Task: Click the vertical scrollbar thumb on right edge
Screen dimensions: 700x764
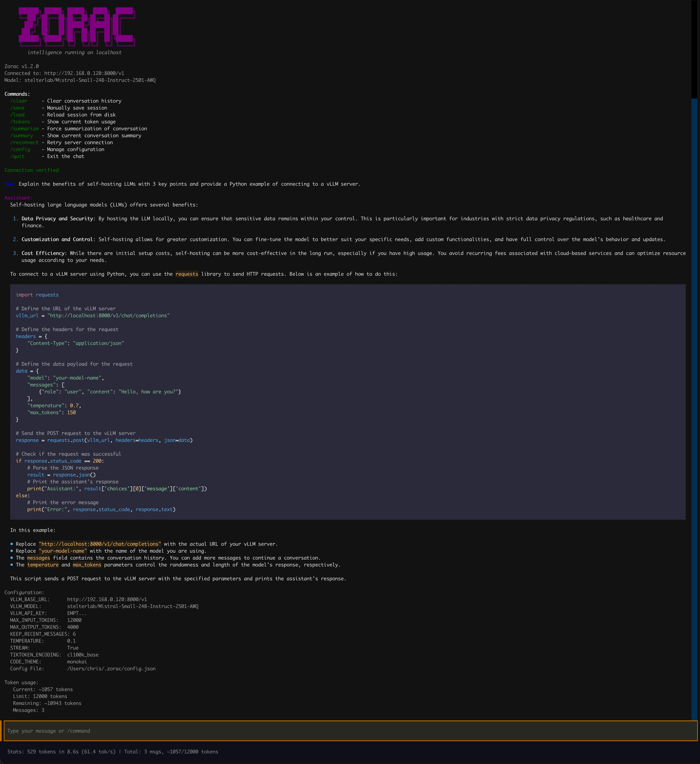Action: (x=694, y=409)
